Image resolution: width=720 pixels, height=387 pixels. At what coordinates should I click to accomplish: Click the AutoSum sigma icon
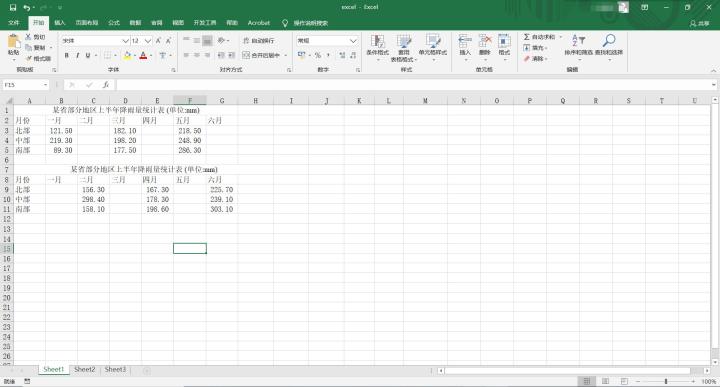point(527,37)
